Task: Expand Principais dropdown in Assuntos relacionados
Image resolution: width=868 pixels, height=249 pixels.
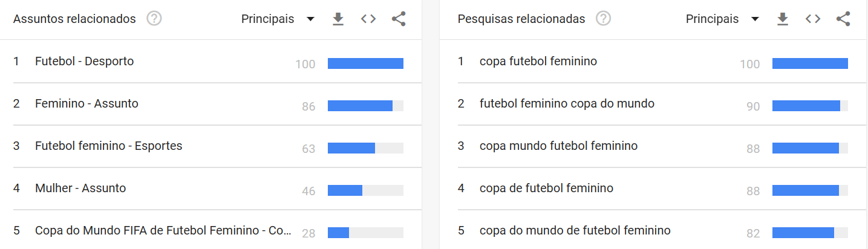Action: pos(278,19)
